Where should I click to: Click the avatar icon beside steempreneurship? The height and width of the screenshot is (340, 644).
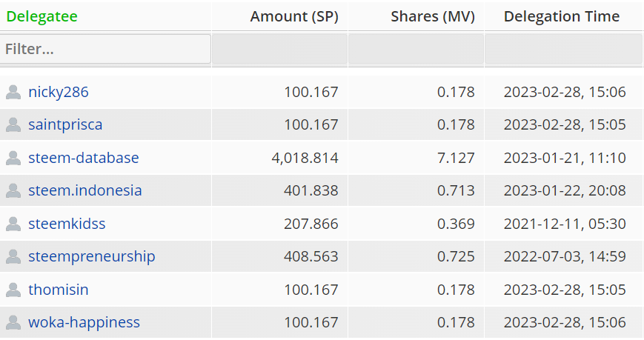pyautogui.click(x=13, y=256)
